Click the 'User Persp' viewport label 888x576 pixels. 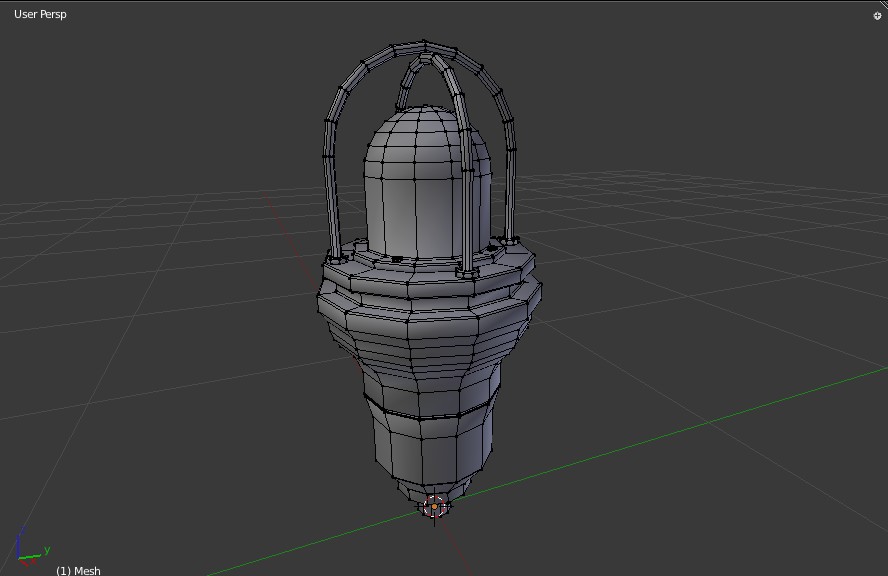click(x=38, y=14)
